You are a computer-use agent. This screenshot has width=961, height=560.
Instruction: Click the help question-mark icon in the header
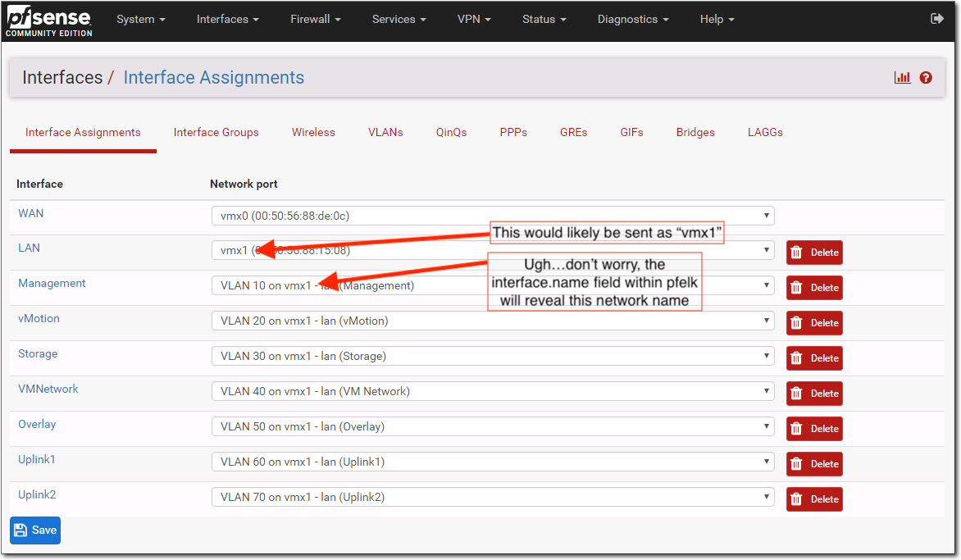pos(925,77)
